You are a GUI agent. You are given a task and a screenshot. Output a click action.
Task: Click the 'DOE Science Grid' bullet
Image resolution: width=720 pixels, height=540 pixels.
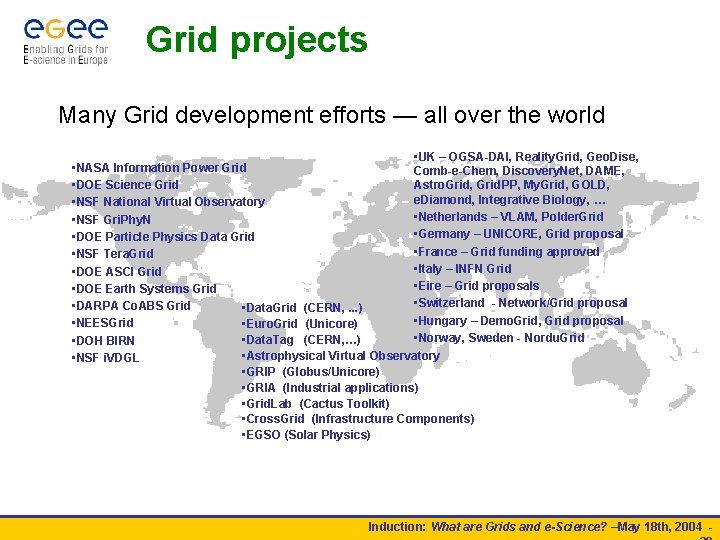pyautogui.click(x=125, y=185)
